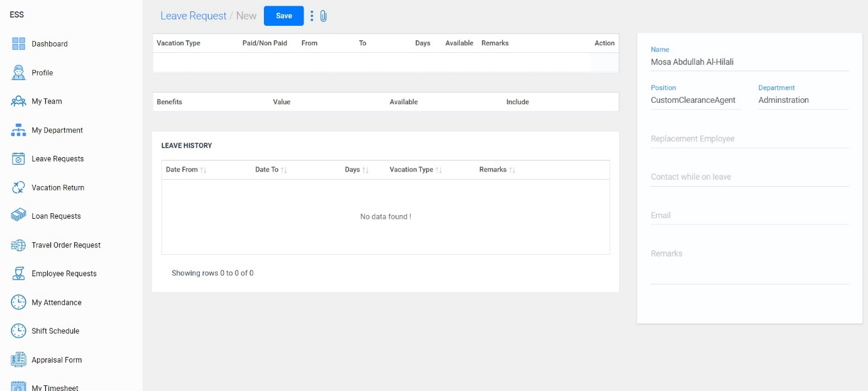This screenshot has width=868, height=391.
Task: Select the Profile icon in the sidebar
Action: tap(19, 73)
